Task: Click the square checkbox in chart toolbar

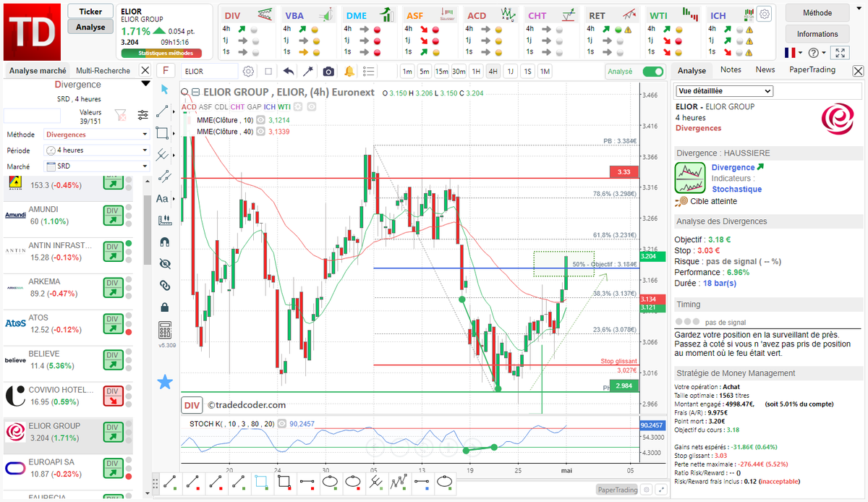Action: (268, 71)
